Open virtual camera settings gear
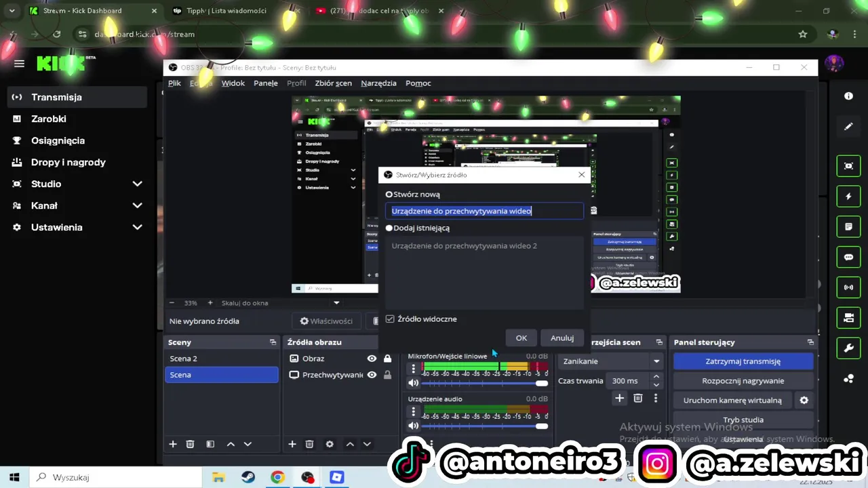This screenshot has height=488, width=868. [804, 400]
